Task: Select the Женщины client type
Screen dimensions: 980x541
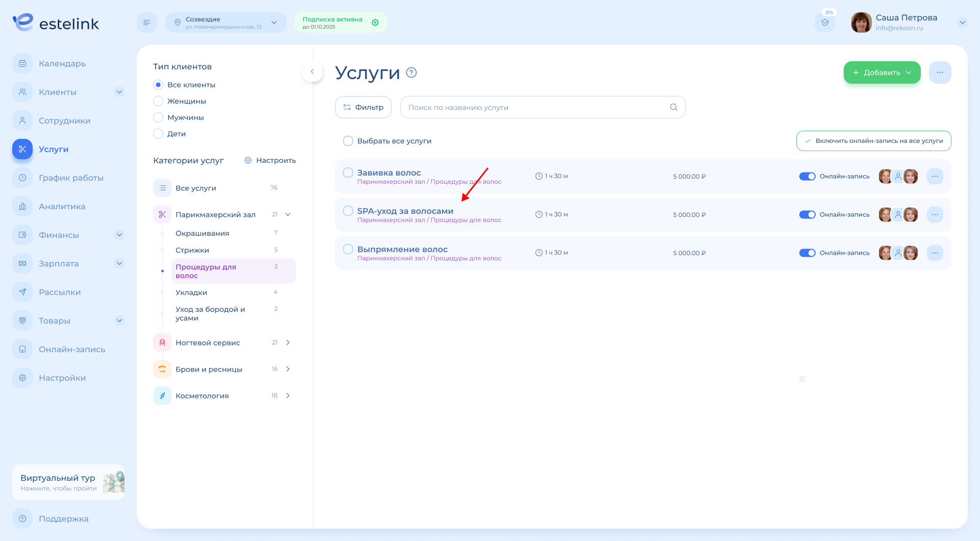Action: (x=158, y=101)
